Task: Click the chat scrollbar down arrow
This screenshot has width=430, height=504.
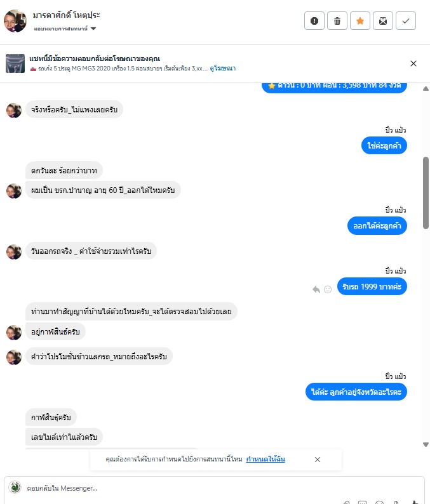Action: pos(426,444)
